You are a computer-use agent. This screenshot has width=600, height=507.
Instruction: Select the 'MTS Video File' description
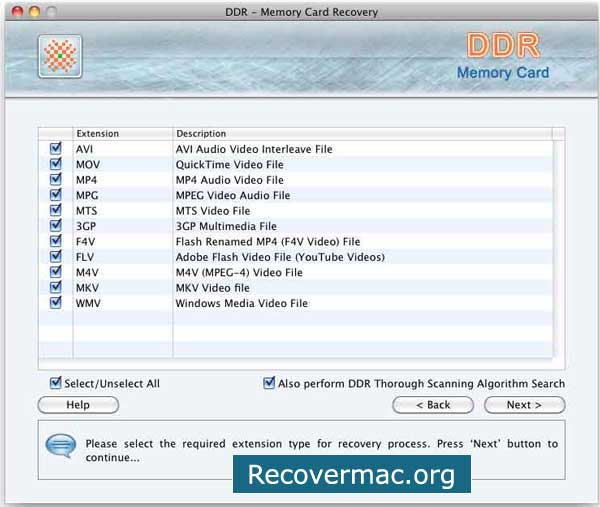coord(213,211)
